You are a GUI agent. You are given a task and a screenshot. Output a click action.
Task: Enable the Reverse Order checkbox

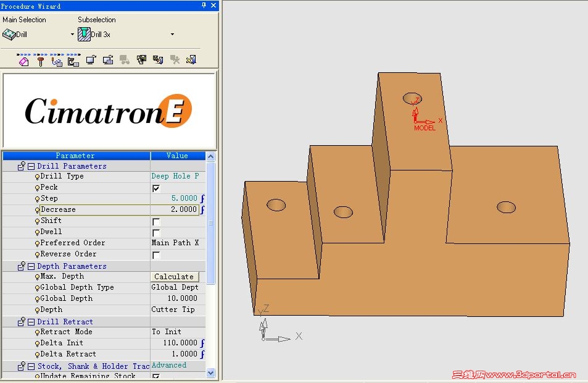(x=156, y=255)
